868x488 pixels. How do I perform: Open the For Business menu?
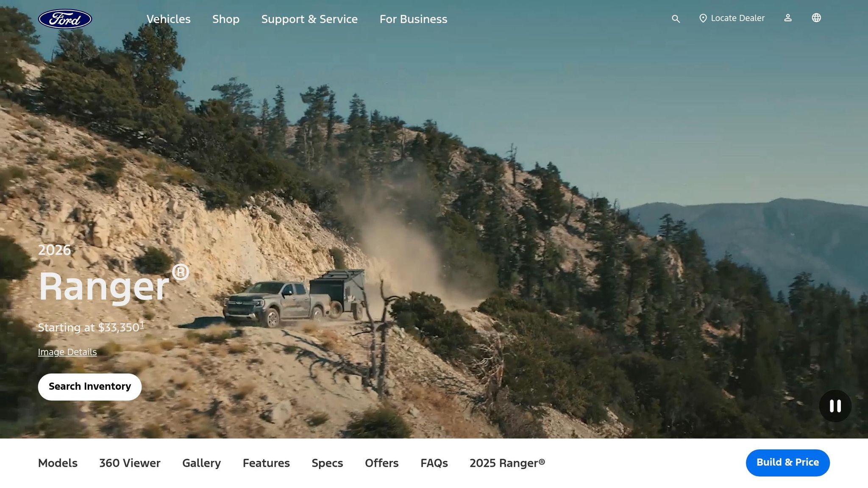(x=413, y=19)
